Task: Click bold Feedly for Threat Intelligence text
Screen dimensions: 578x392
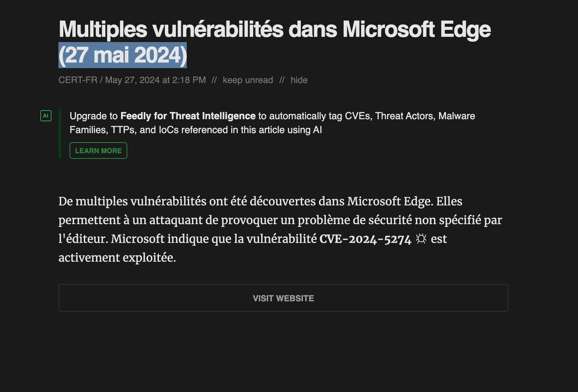Action: (188, 116)
